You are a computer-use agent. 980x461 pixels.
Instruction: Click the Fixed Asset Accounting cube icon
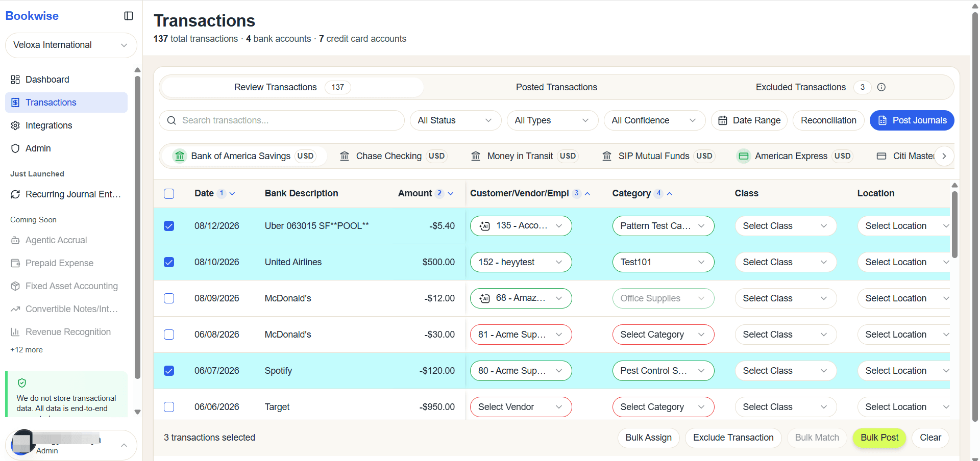15,286
